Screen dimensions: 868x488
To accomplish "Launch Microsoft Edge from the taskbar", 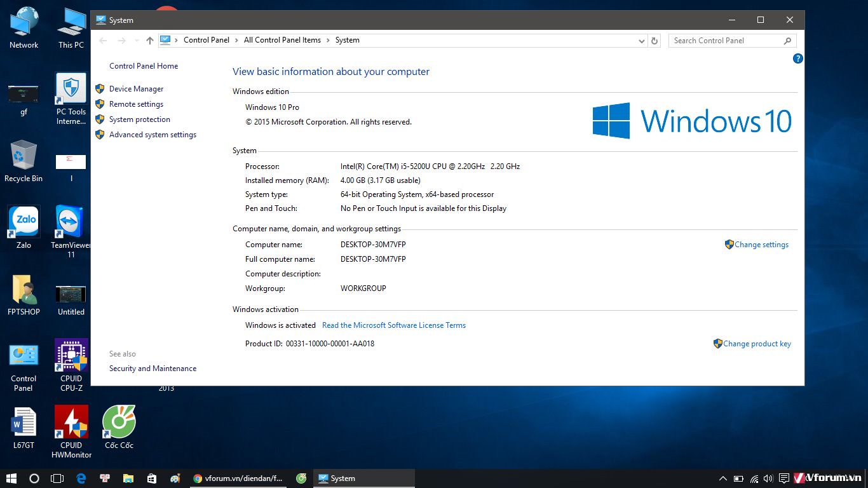I will (81, 478).
